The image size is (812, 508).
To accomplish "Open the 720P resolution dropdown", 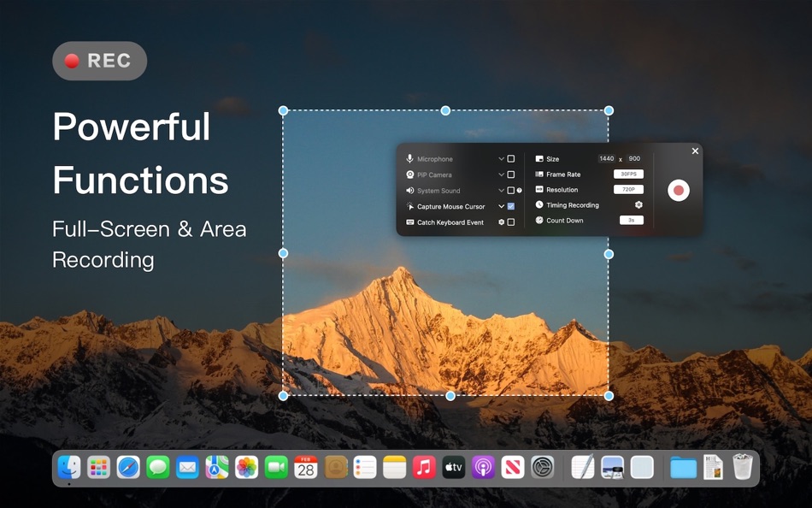I will [628, 189].
